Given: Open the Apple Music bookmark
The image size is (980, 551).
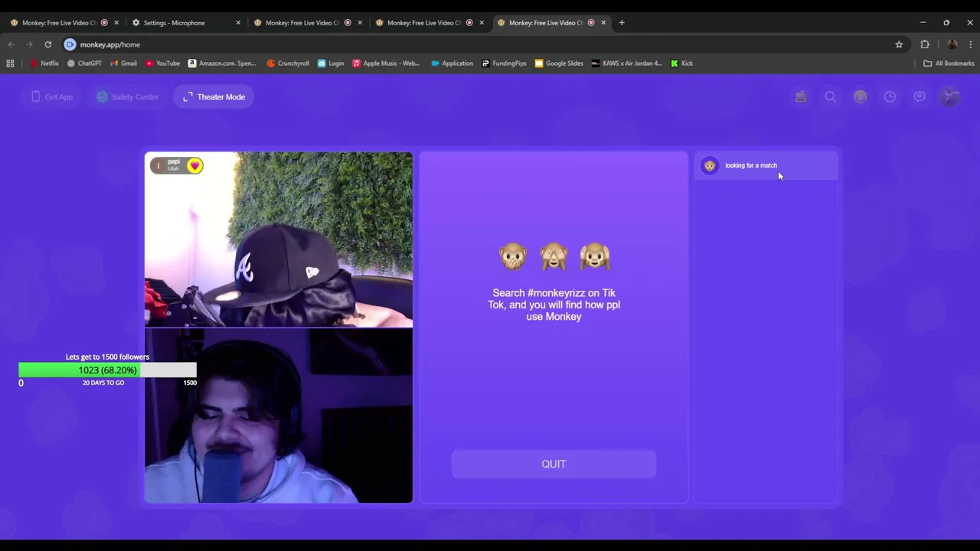Looking at the screenshot, I should [386, 64].
